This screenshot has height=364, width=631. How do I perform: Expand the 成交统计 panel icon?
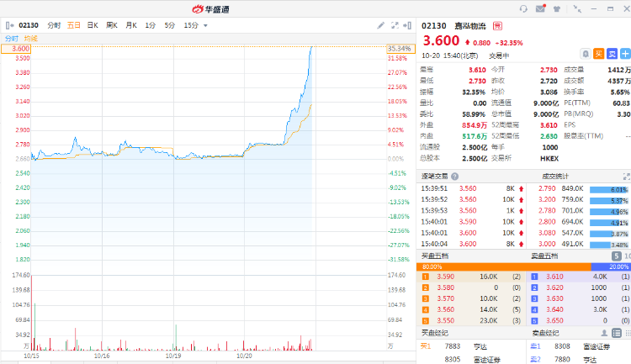pos(626,177)
